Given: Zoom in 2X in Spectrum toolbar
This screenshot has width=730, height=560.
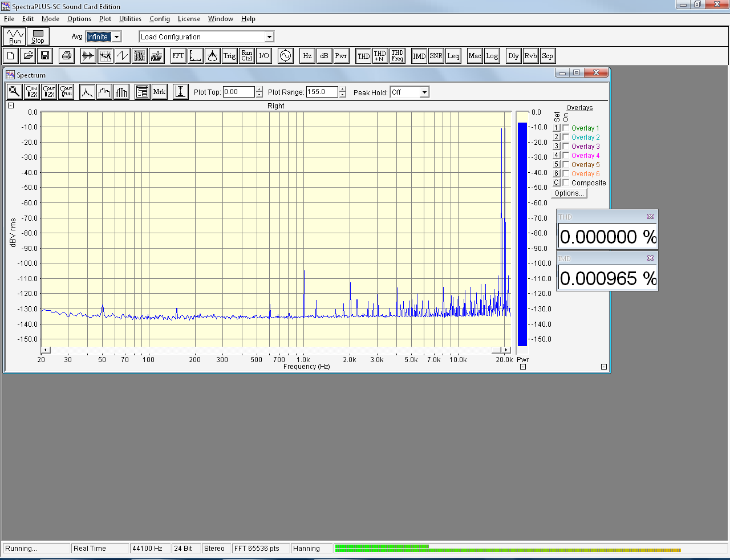Looking at the screenshot, I should (x=32, y=91).
